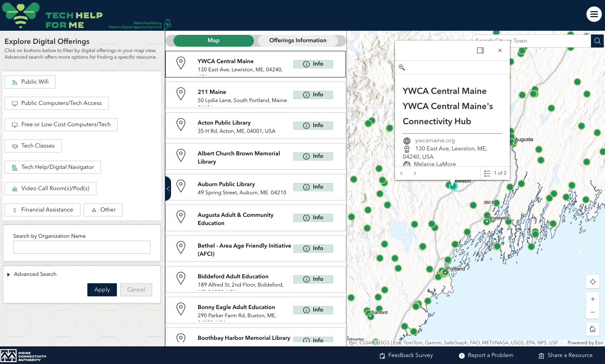Show Info for Augusta Adult & Community Education
Screen dimensions: 605x364
tap(313, 218)
